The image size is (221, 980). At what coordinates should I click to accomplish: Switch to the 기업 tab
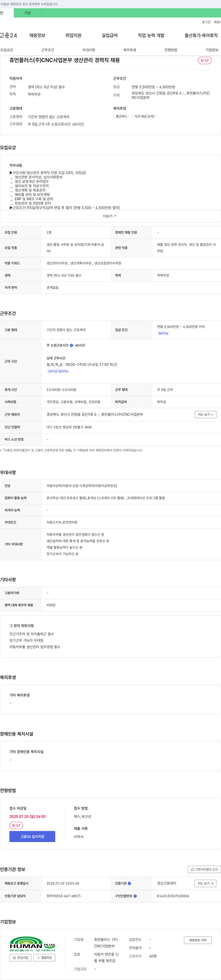tap(27, 13)
